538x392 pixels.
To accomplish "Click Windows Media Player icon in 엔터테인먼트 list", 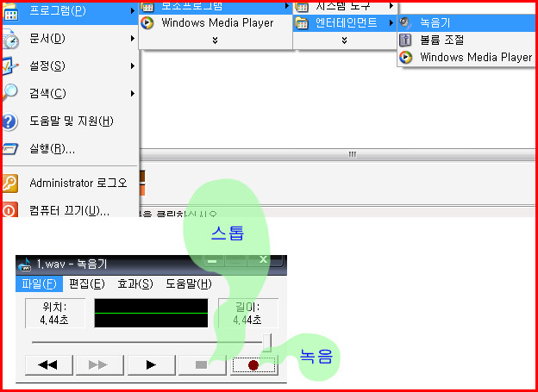I will click(x=405, y=57).
